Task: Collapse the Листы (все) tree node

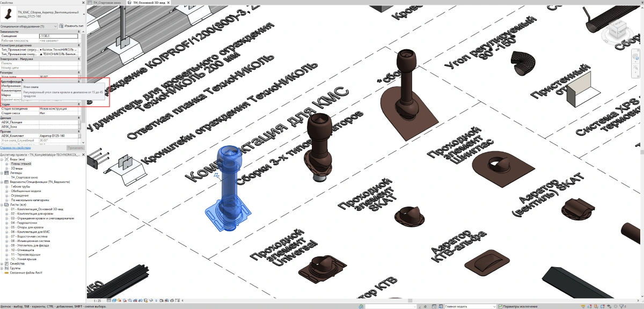Action: click(x=2, y=204)
